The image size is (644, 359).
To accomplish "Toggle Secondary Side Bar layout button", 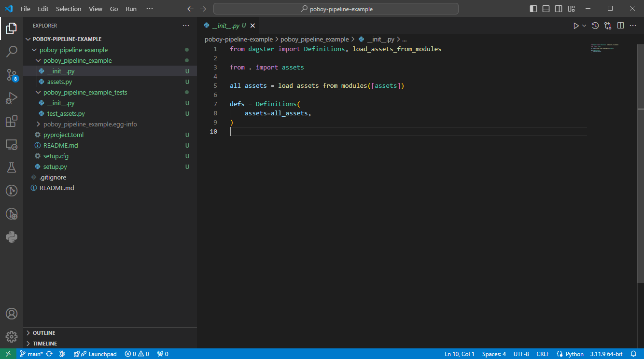I will coord(559,9).
